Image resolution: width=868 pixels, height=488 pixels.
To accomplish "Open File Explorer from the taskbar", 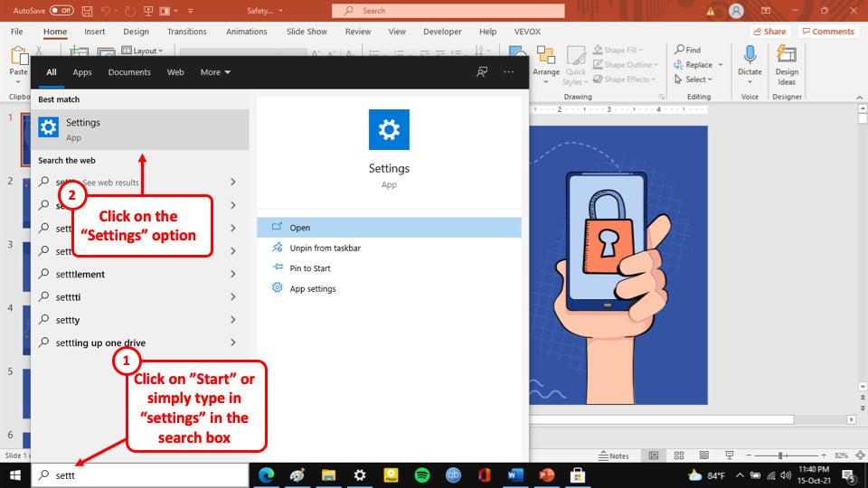I will (x=328, y=475).
